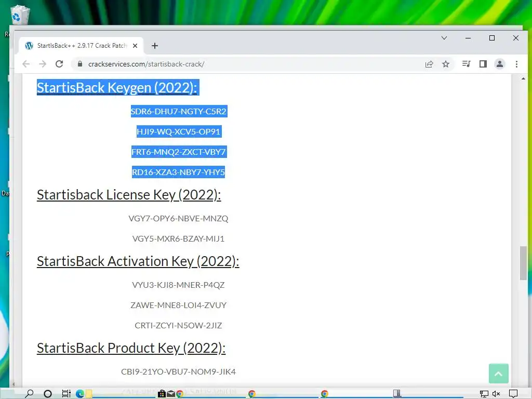Open Microsoft Store from the taskbar
This screenshot has height=399, width=532.
(162, 394)
